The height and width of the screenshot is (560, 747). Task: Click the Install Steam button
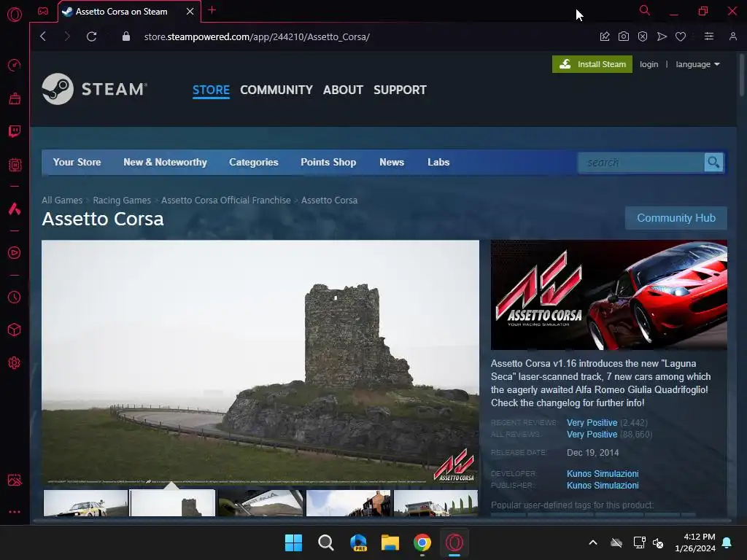(592, 64)
